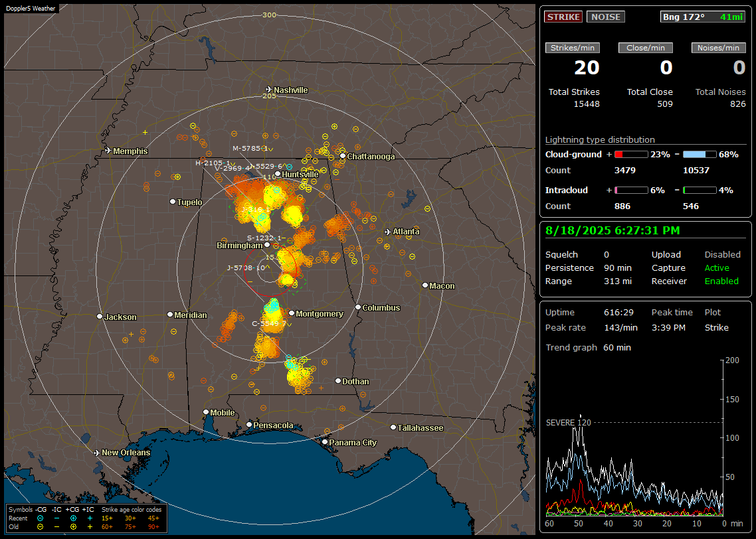Select storm cell label H-2105-1
Viewport: 756px width, 539px height.
tap(213, 163)
